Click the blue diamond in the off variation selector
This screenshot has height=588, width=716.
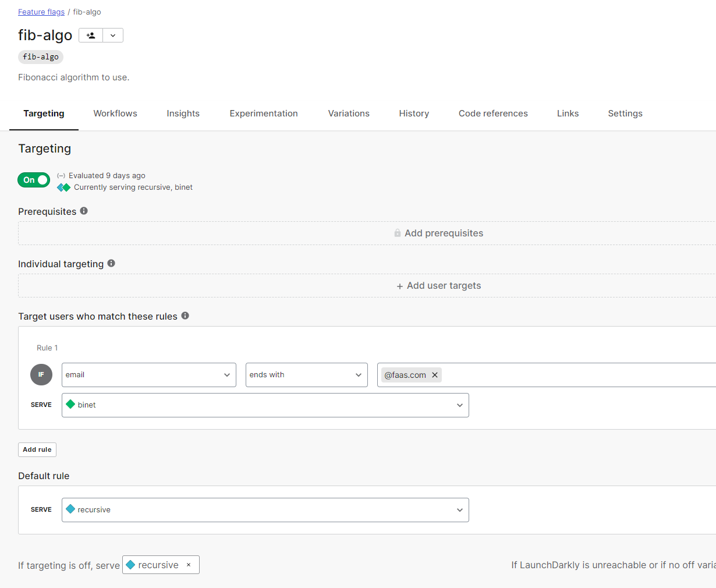[x=130, y=565]
